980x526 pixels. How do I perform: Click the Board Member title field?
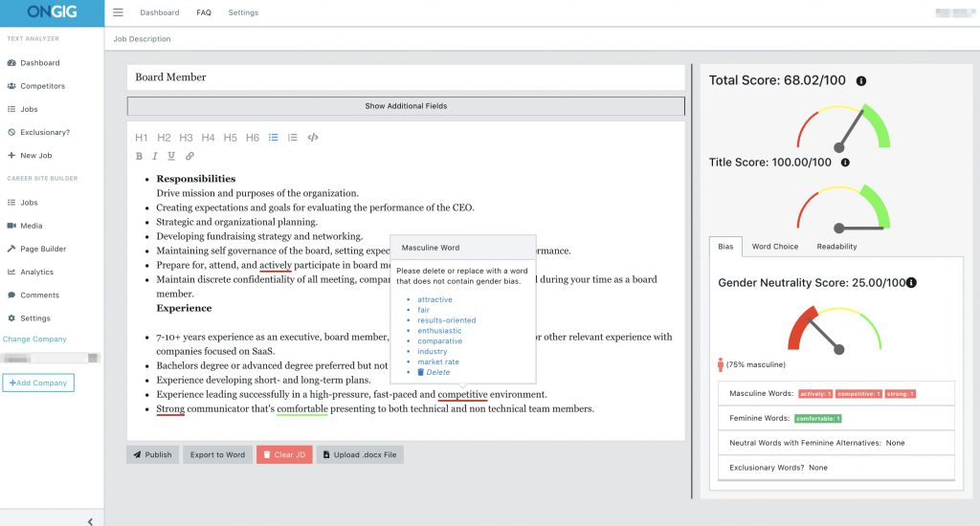406,77
